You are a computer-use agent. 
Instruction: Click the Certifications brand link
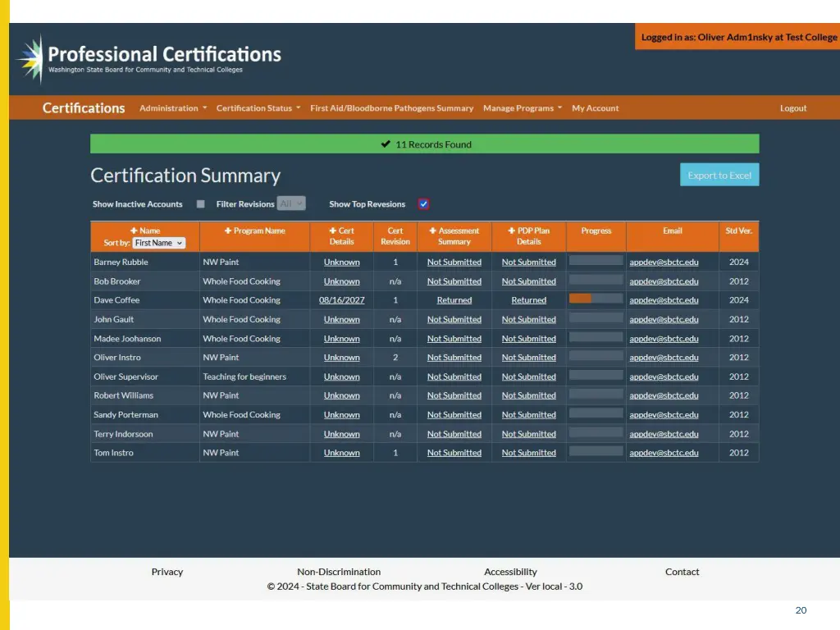(x=84, y=108)
